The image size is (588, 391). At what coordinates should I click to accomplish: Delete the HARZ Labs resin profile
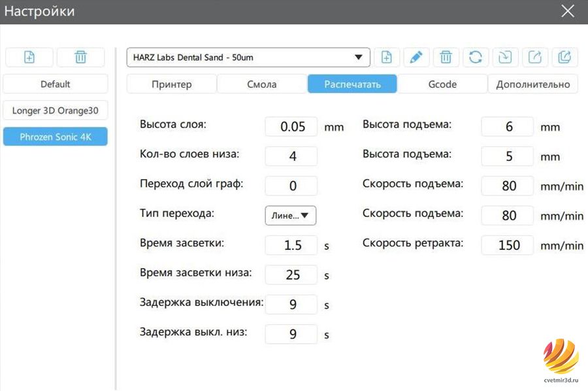[446, 58]
